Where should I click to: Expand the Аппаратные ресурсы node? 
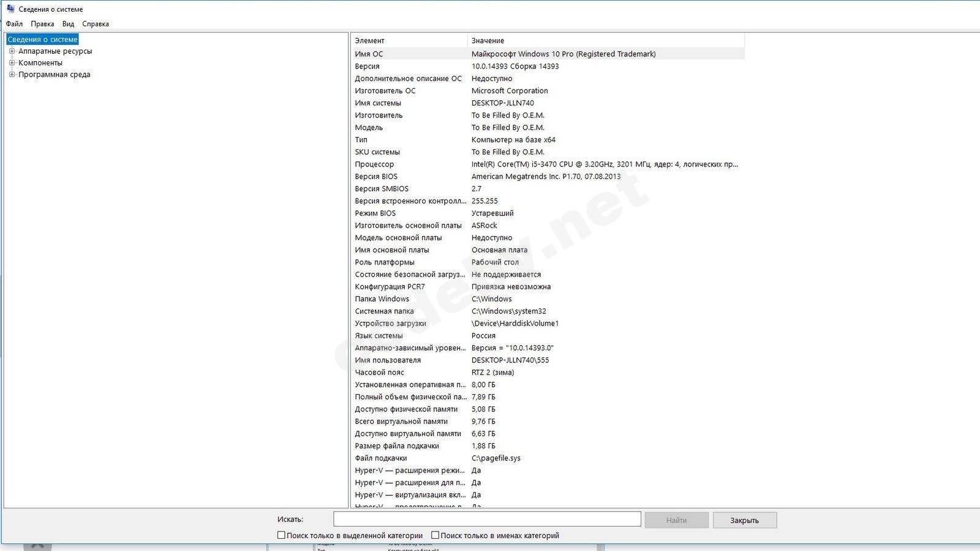(x=12, y=51)
